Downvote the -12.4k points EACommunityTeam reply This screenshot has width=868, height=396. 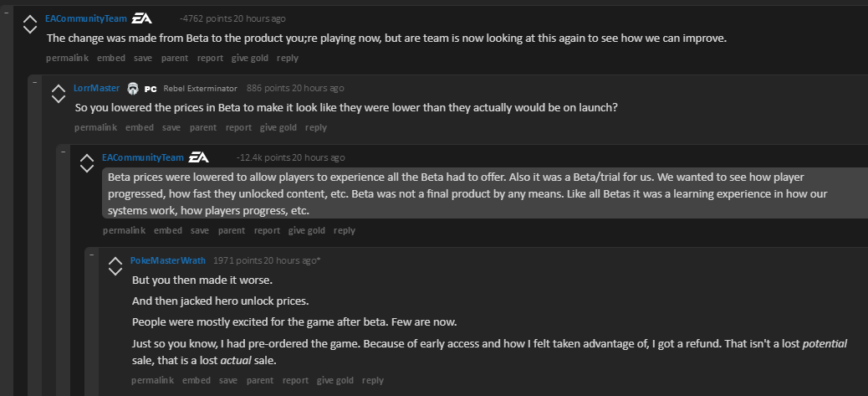[x=86, y=168]
